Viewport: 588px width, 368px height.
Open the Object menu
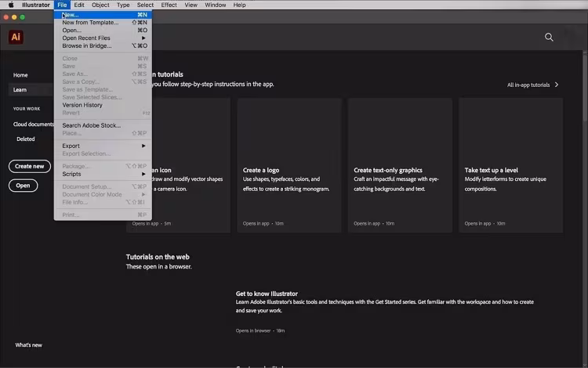[x=100, y=5]
